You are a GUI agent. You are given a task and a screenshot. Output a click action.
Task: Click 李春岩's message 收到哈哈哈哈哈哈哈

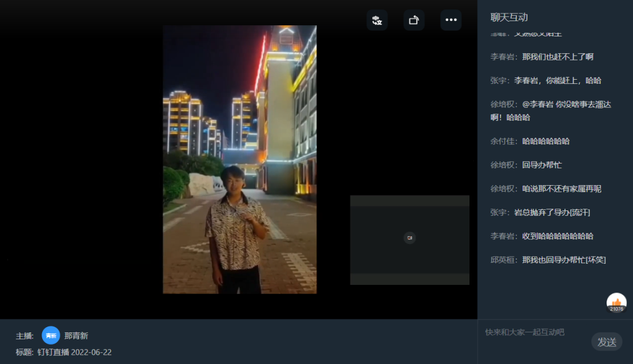pos(557,236)
